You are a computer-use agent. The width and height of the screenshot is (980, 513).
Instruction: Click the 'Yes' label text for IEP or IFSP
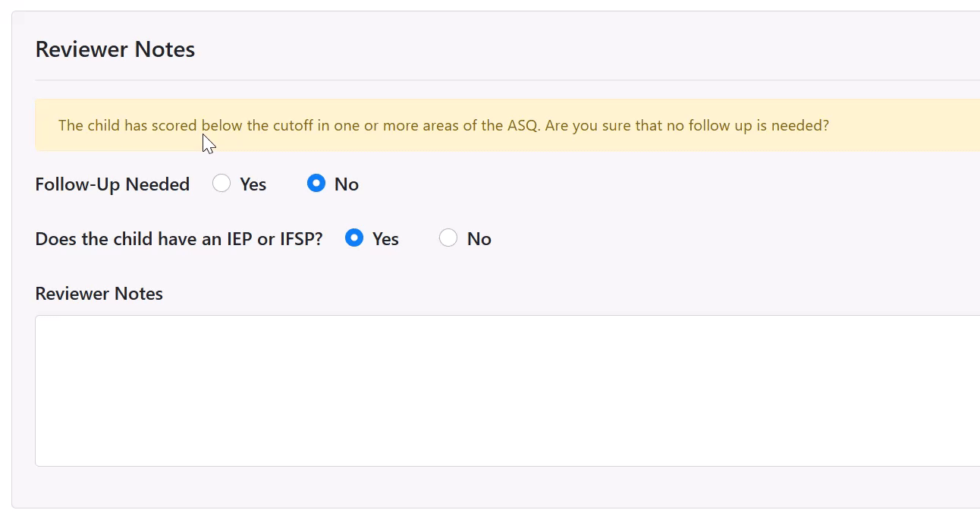point(385,239)
